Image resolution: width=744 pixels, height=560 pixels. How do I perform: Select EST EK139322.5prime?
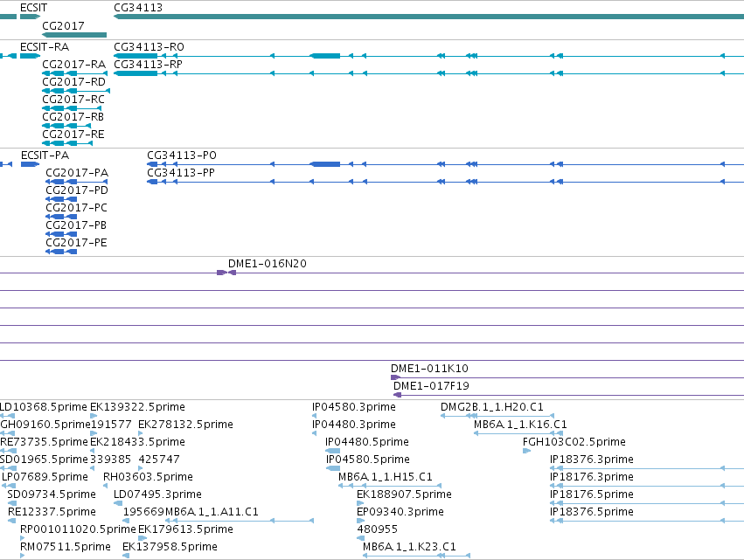pyautogui.click(x=137, y=407)
